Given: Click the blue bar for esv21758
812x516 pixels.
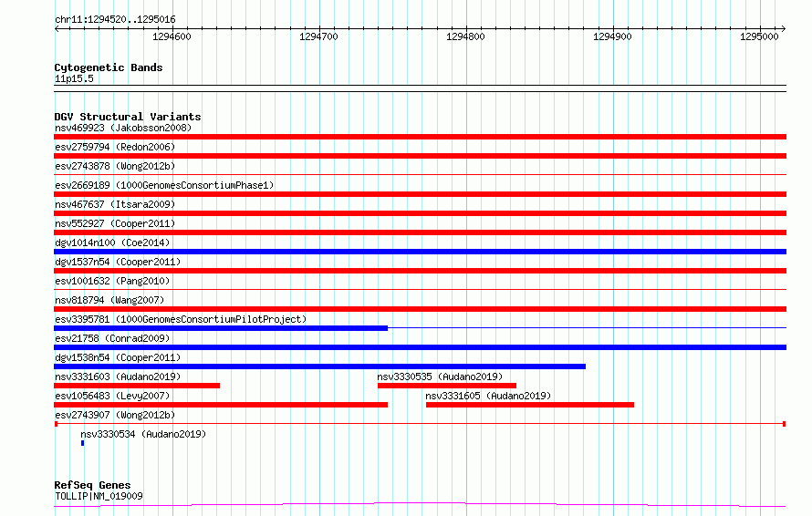Looking at the screenshot, I should [x=420, y=347].
